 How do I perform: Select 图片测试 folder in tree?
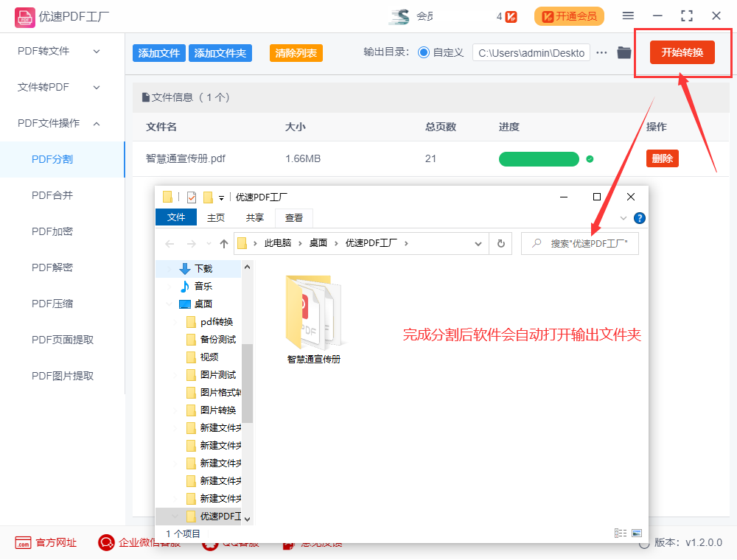pos(212,375)
